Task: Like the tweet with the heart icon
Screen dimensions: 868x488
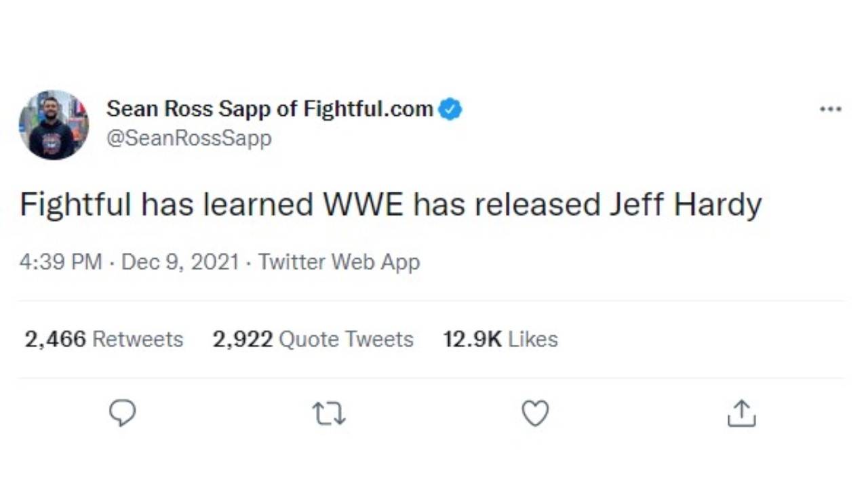Action: coord(535,413)
